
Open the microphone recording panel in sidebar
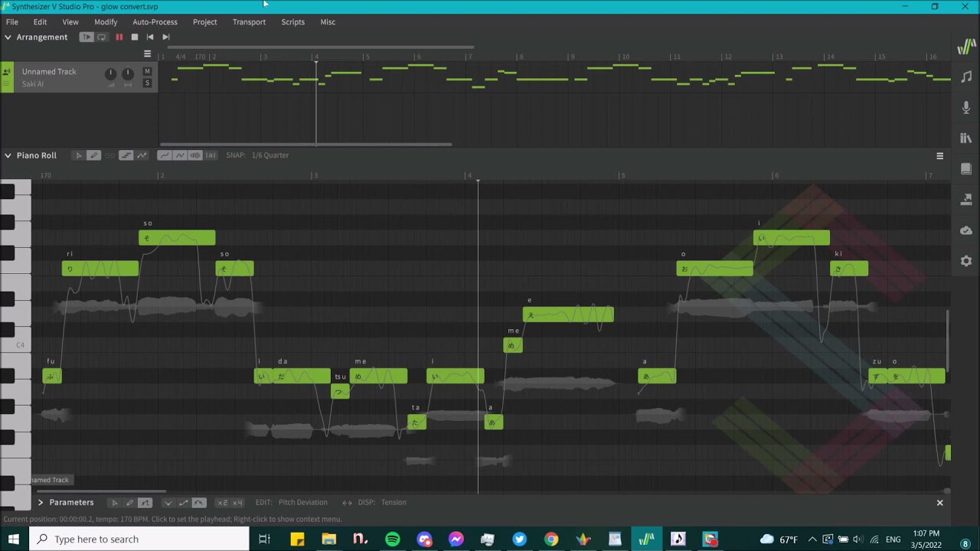(966, 108)
